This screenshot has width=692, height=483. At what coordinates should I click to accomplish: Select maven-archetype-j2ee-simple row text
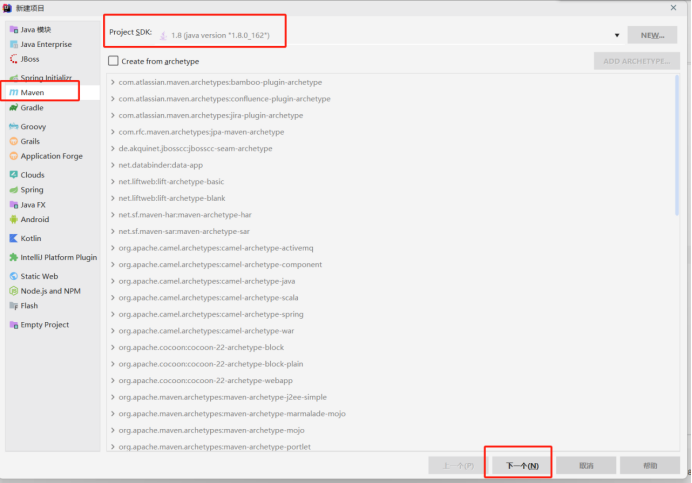pos(222,397)
